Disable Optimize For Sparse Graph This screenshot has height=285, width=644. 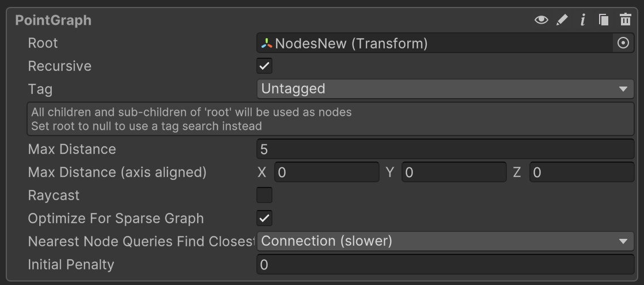(x=264, y=218)
